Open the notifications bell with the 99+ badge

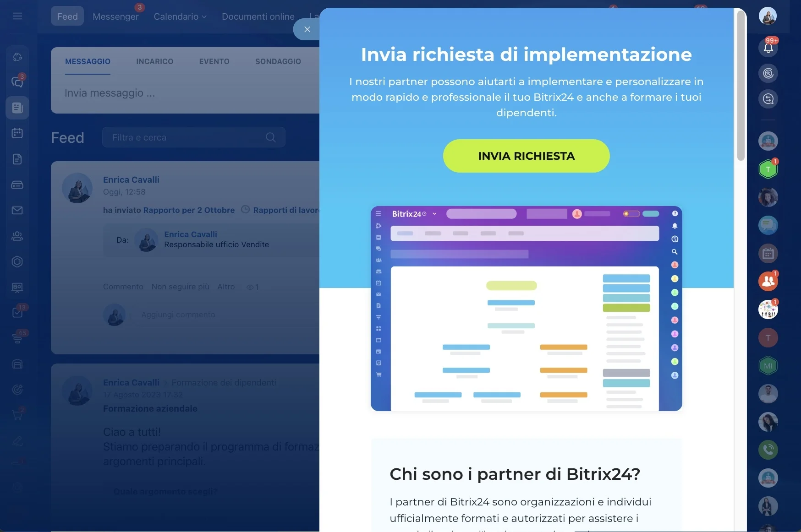click(768, 47)
